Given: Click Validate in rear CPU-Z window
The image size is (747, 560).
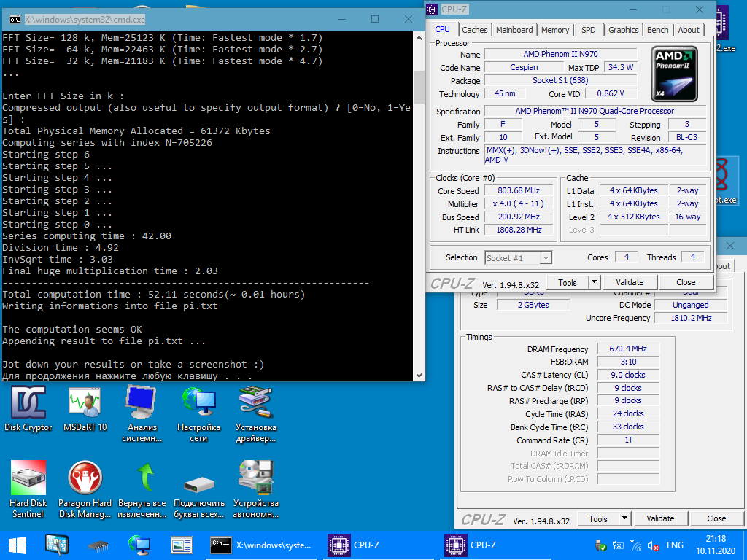Looking at the screenshot, I should [659, 518].
